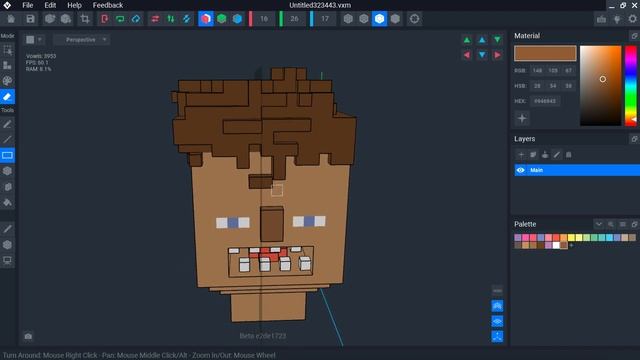Image resolution: width=640 pixels, height=360 pixels.
Task: Add a new layer with plus icon
Action: [521, 155]
